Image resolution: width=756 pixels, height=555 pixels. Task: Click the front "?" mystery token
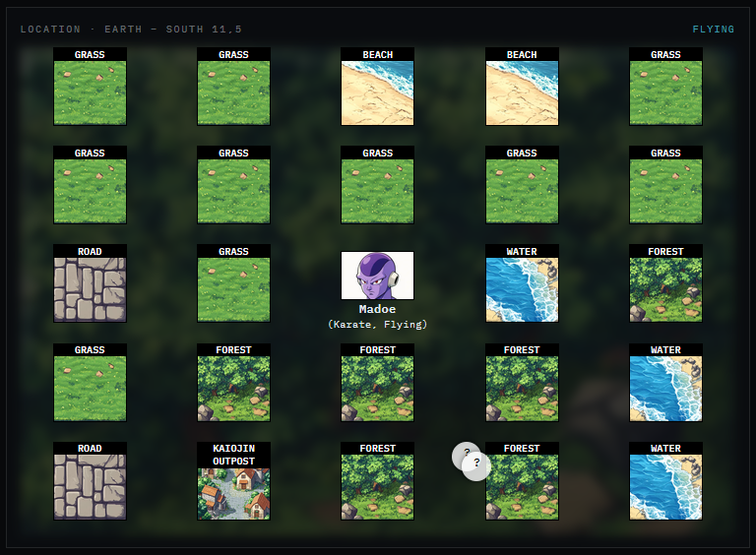(476, 465)
